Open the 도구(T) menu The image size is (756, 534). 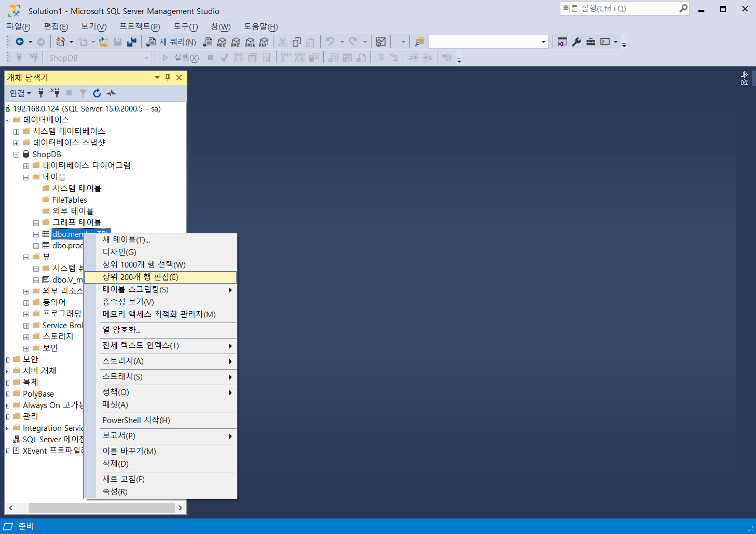[186, 26]
